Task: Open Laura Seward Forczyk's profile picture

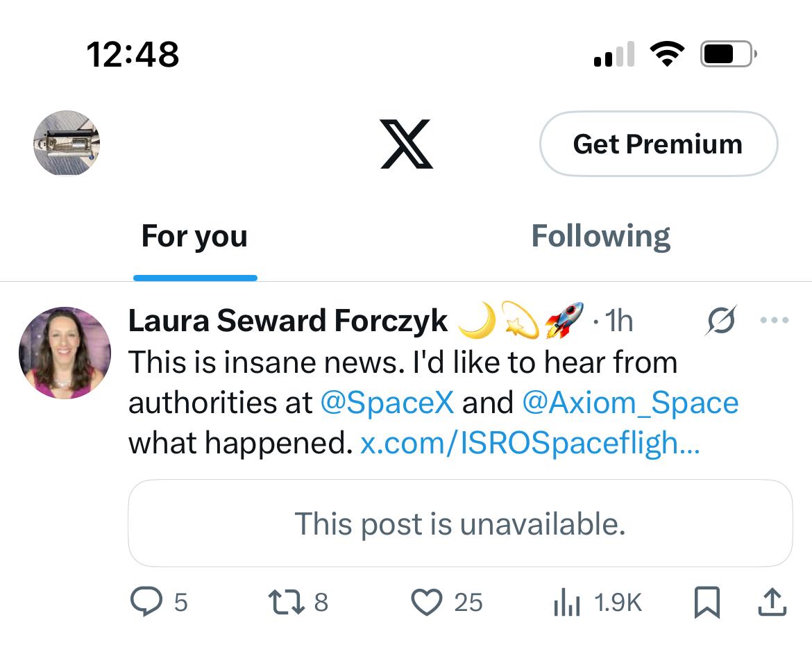Action: click(x=65, y=353)
